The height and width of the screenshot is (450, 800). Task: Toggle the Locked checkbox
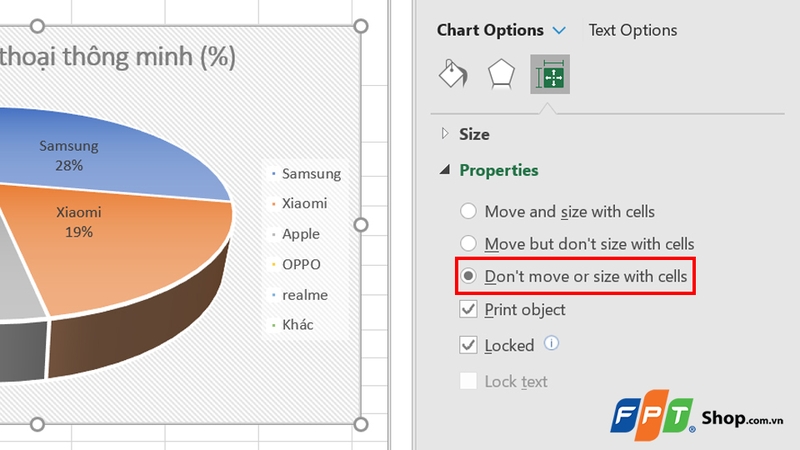click(468, 345)
